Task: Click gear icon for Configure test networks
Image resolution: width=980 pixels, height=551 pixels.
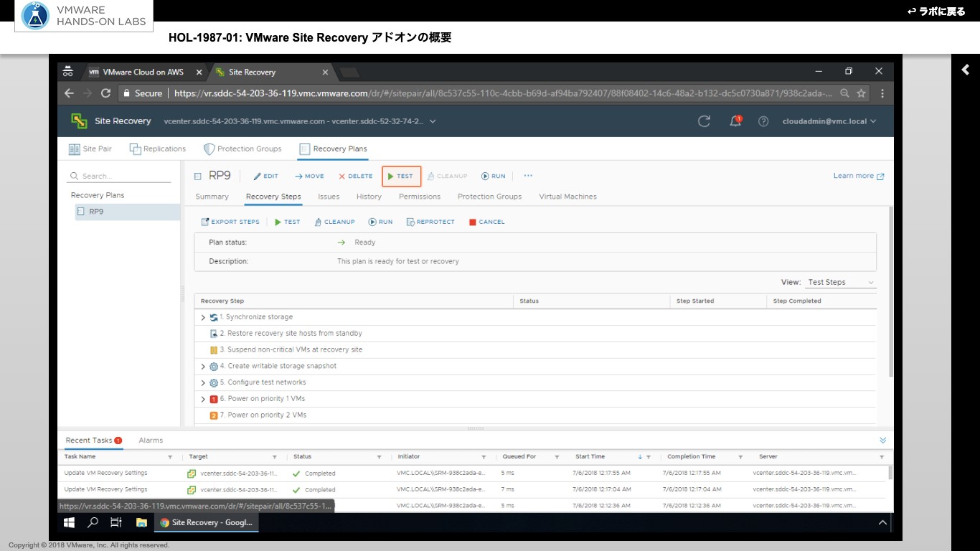Action: pos(214,383)
